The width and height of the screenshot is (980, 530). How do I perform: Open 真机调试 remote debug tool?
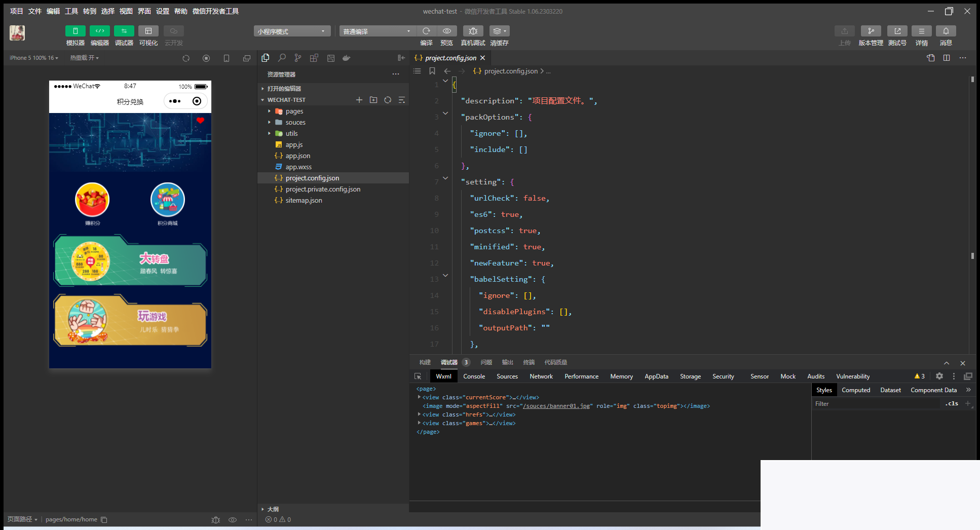click(x=473, y=31)
